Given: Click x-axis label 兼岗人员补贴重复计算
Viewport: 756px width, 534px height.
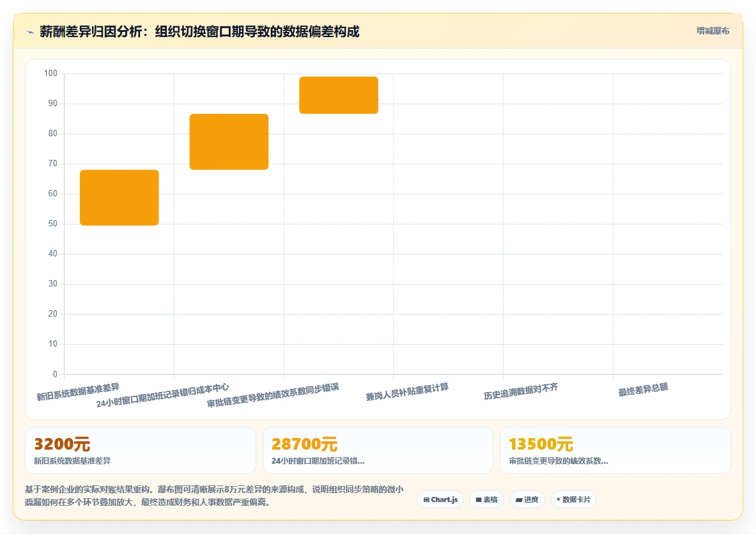Looking at the screenshot, I should click(408, 391).
